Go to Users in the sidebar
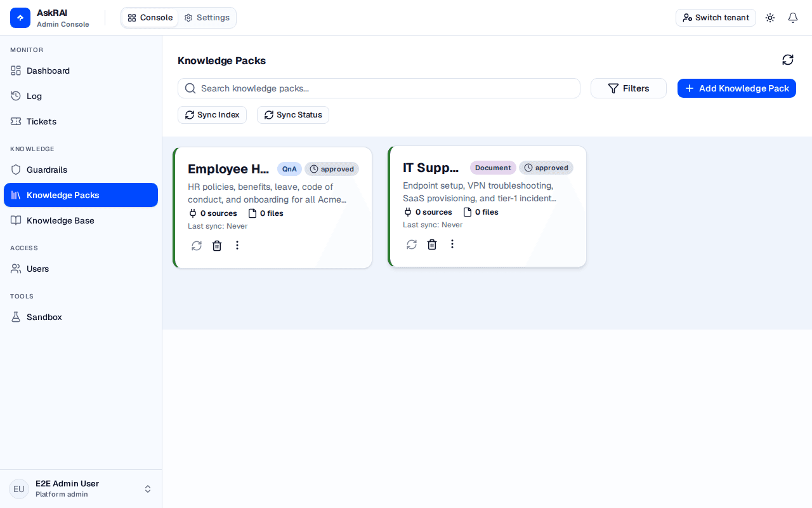 [x=81, y=269]
